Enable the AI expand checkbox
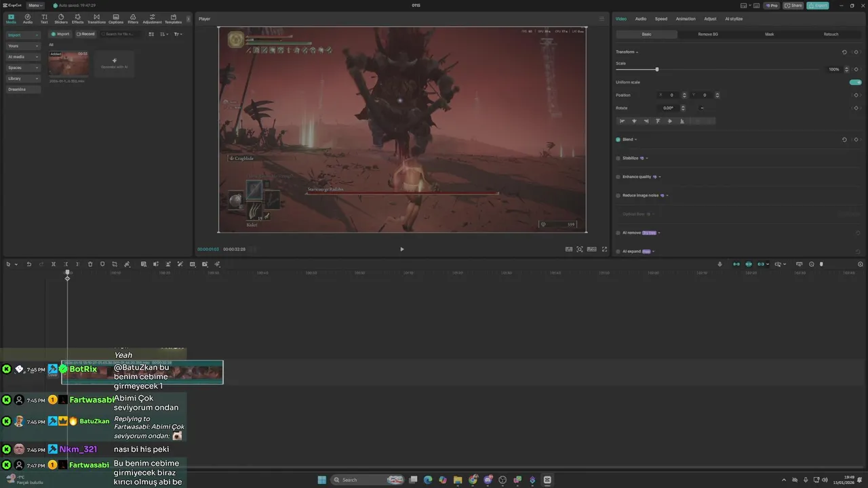The width and height of the screenshot is (868, 488). 618,251
